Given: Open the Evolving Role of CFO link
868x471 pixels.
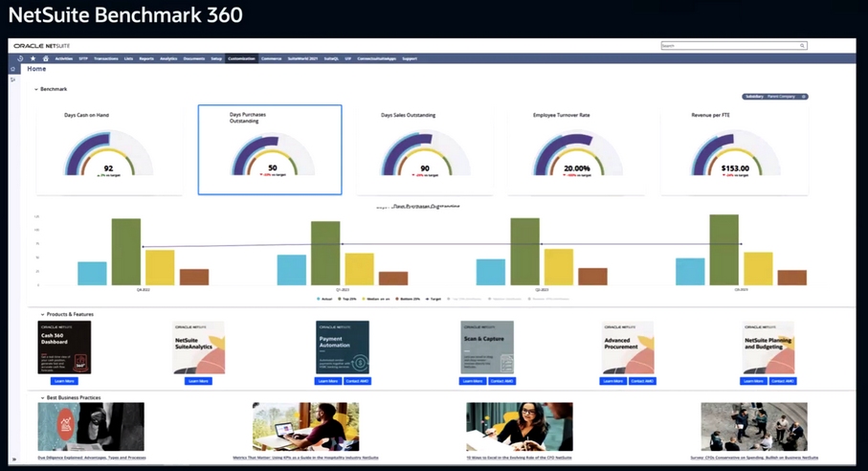Looking at the screenshot, I should tap(520, 458).
